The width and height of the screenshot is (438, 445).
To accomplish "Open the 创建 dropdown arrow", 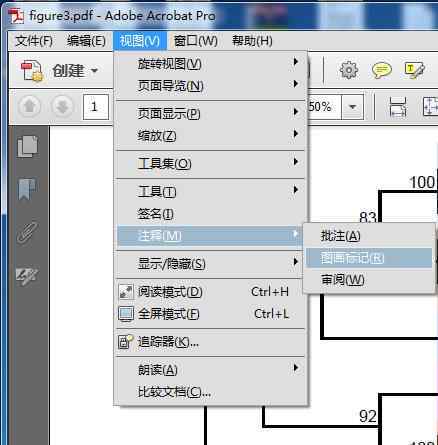I will (x=94, y=71).
